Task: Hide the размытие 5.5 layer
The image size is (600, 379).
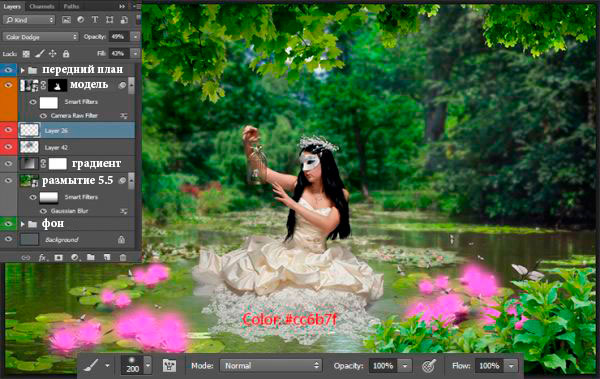Action: coord(8,181)
